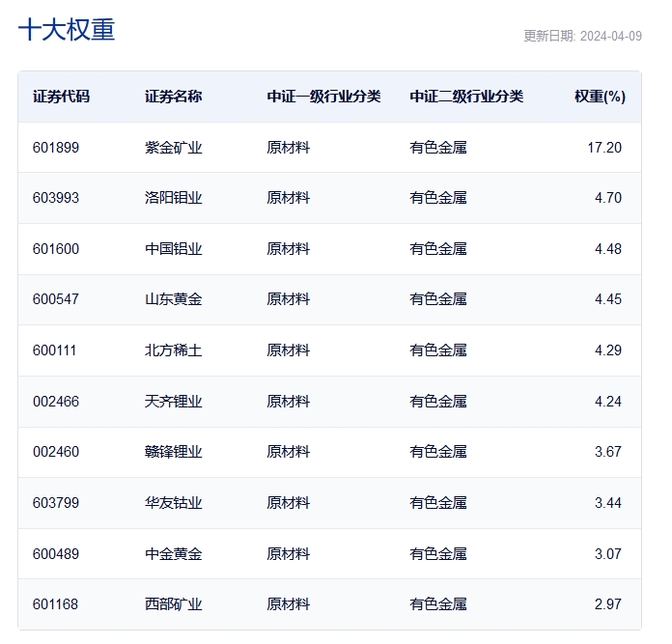672x644 pixels.
Task: Select stock name 赣锋锂业
Action: tap(173, 452)
